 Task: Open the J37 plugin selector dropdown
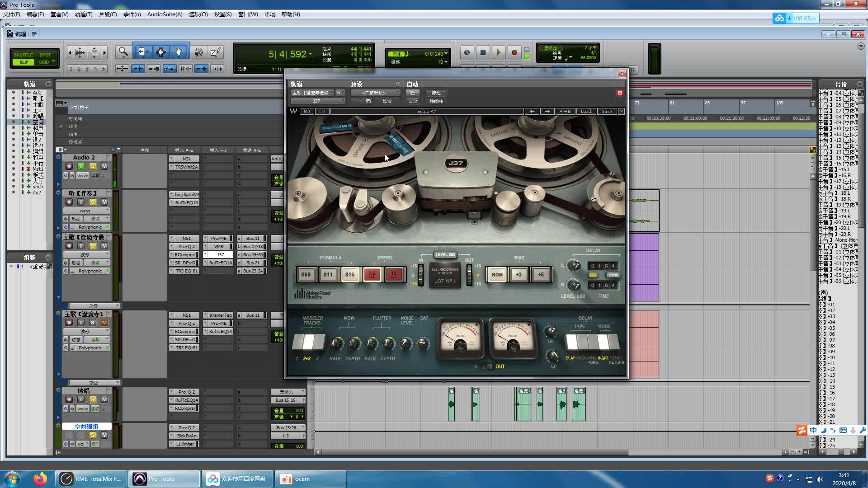point(318,101)
